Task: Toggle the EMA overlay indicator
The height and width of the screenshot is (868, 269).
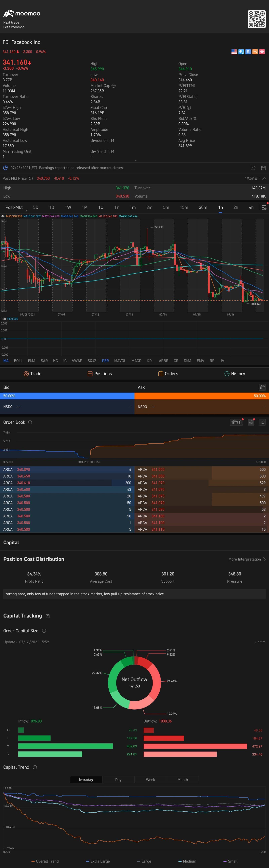Action: coord(32,361)
